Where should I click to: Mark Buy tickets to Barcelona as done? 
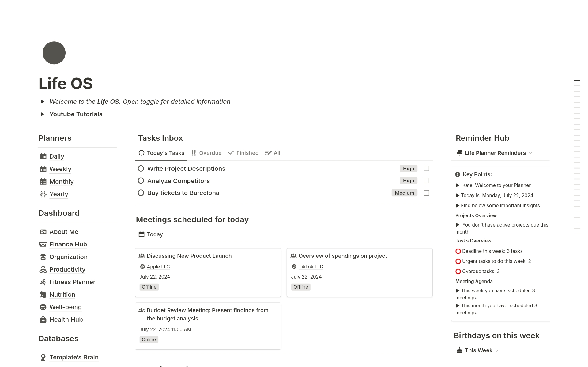click(x=426, y=193)
